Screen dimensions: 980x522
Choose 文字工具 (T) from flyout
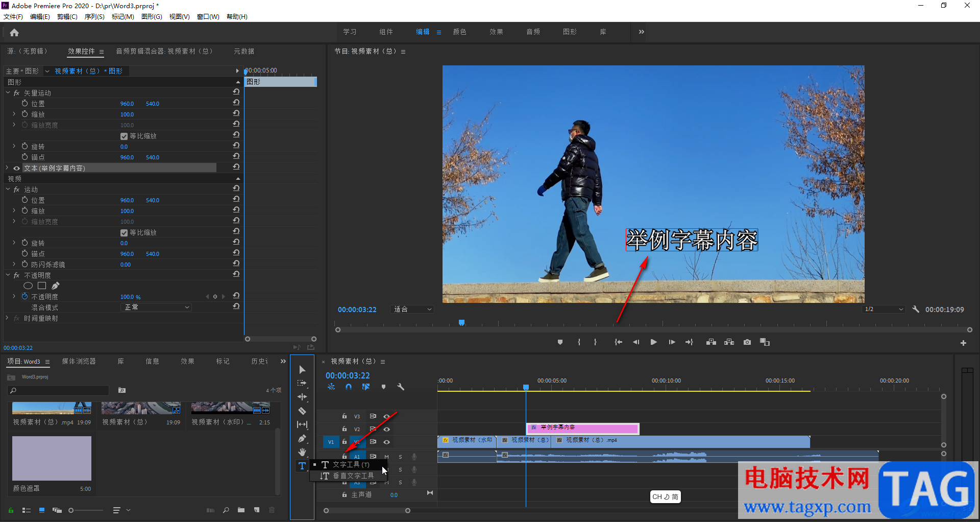pyautogui.click(x=349, y=465)
